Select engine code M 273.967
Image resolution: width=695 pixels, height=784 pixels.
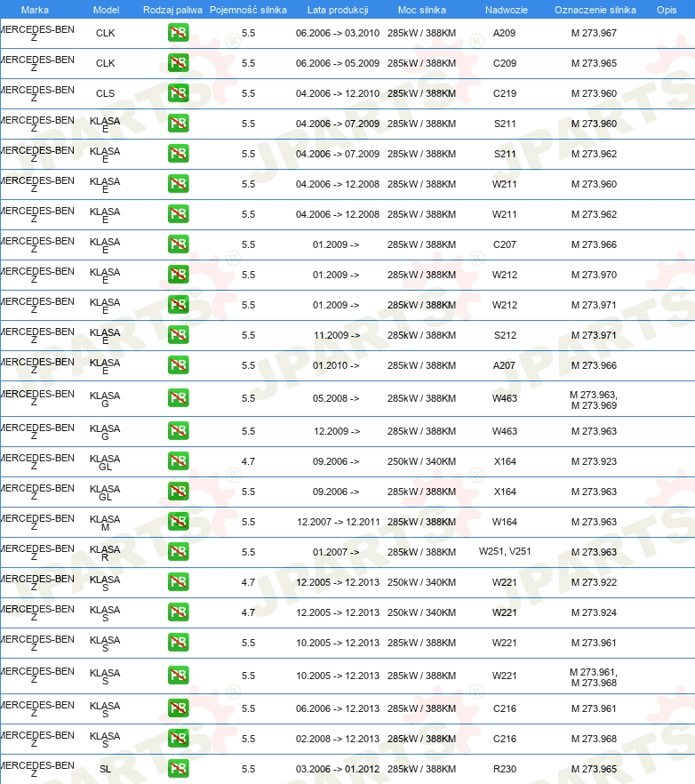(594, 33)
